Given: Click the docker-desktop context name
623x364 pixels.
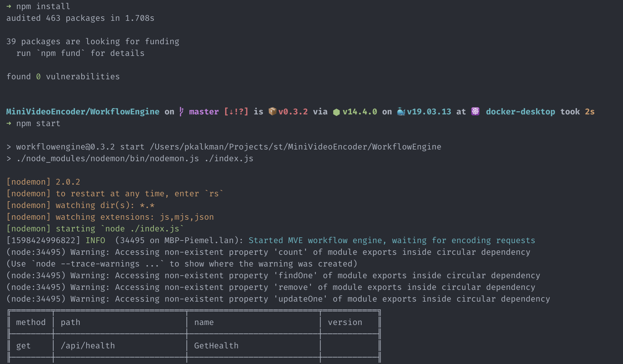Looking at the screenshot, I should point(520,112).
